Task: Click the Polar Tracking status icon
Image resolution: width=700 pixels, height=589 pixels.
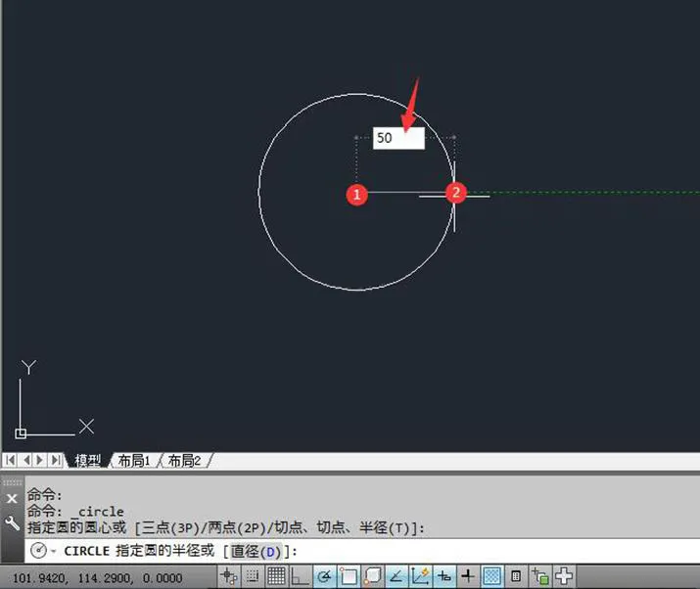Action: 324,576
